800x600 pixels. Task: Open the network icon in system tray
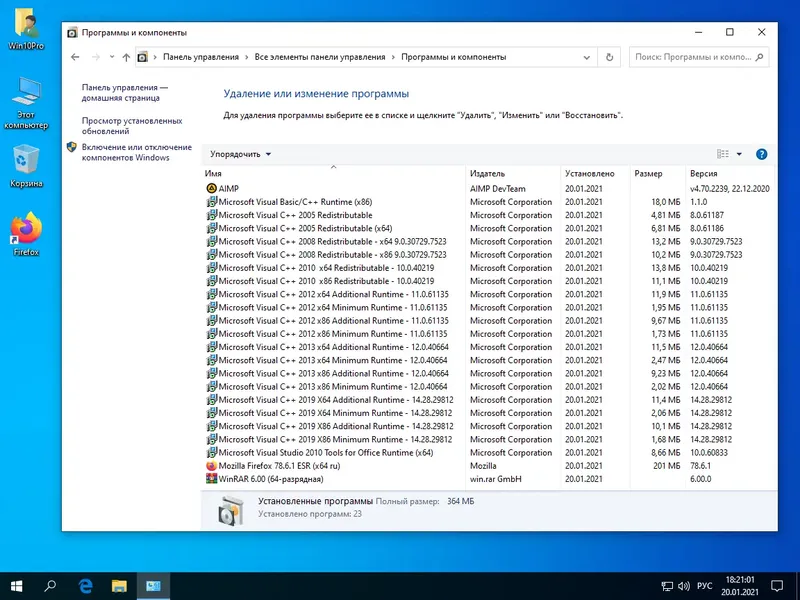click(667, 586)
